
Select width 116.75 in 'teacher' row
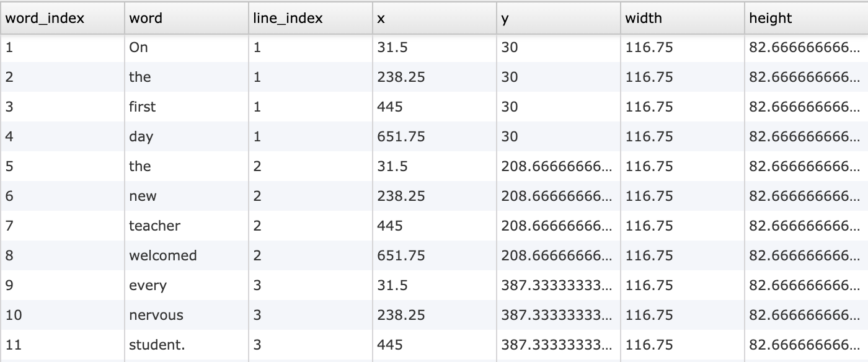click(x=682, y=226)
